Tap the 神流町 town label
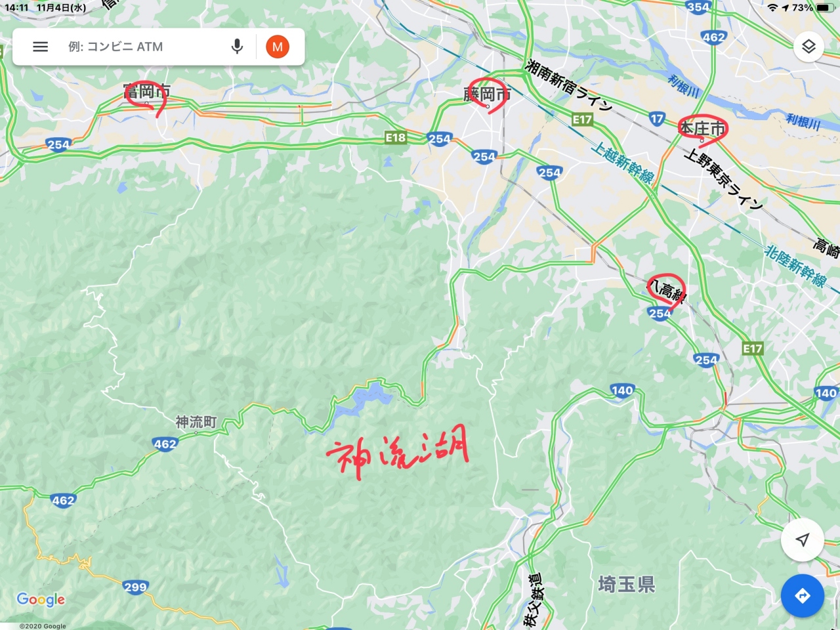 [196, 422]
